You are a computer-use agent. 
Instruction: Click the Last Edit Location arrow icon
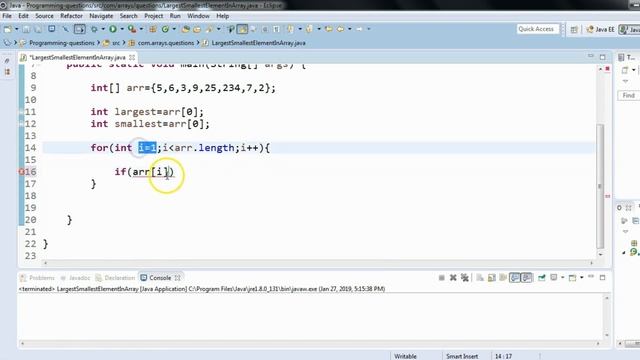tap(329, 29)
